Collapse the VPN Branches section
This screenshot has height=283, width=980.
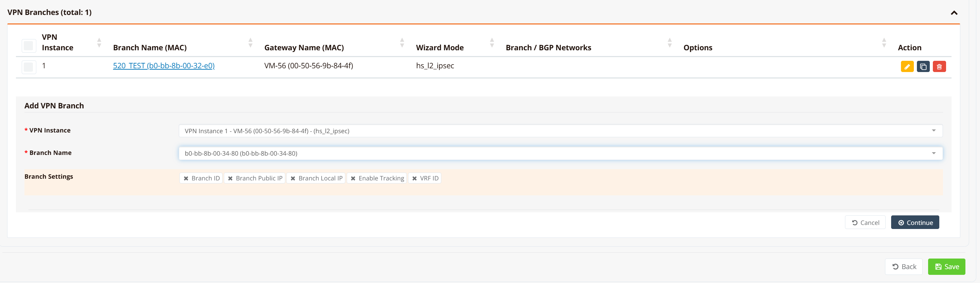point(954,13)
